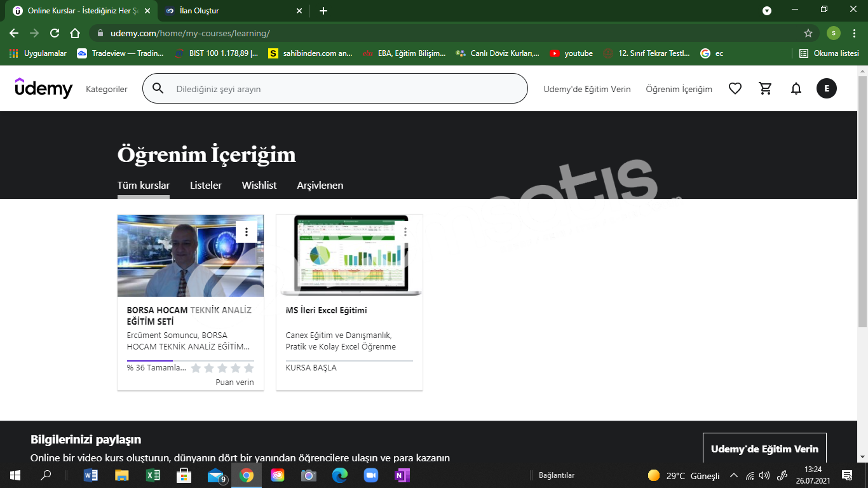Open MS İleri Excel Eğitimi title
This screenshot has height=488, width=868.
[x=327, y=310]
